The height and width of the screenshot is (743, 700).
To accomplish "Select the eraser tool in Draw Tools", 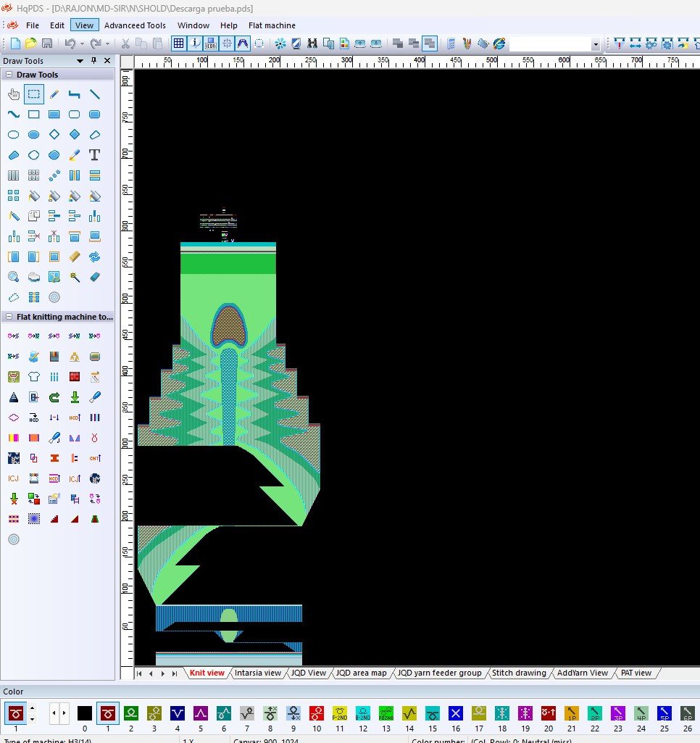I will click(x=94, y=277).
